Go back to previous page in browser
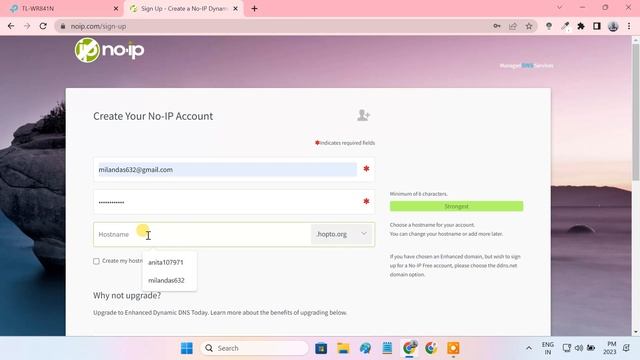This screenshot has height=360, width=640. (x=11, y=26)
